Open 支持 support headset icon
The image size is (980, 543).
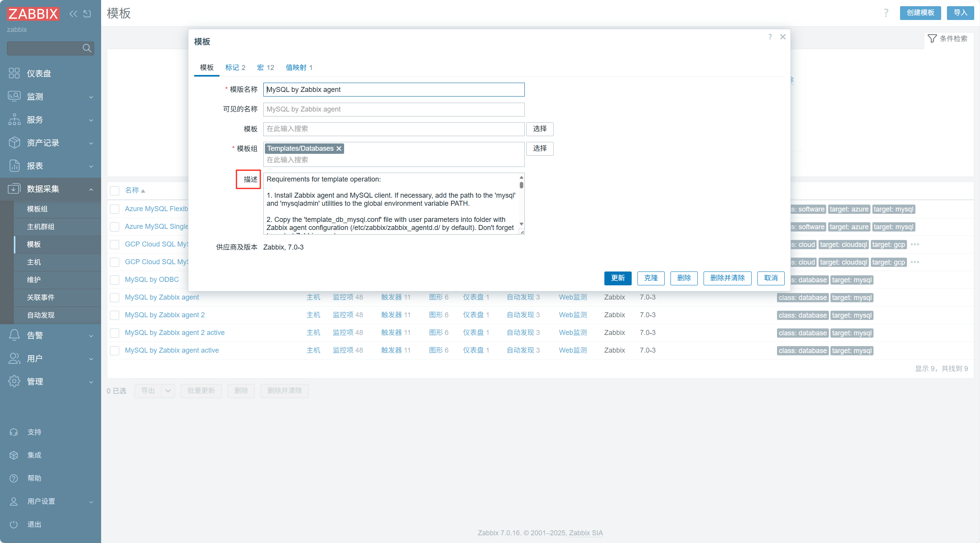pos(14,432)
